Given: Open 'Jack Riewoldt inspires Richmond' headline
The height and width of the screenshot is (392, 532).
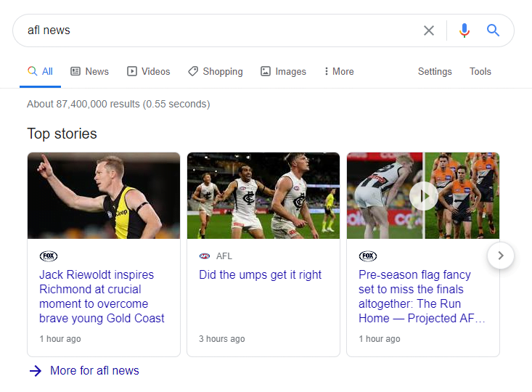Looking at the screenshot, I should pyautogui.click(x=102, y=296).
